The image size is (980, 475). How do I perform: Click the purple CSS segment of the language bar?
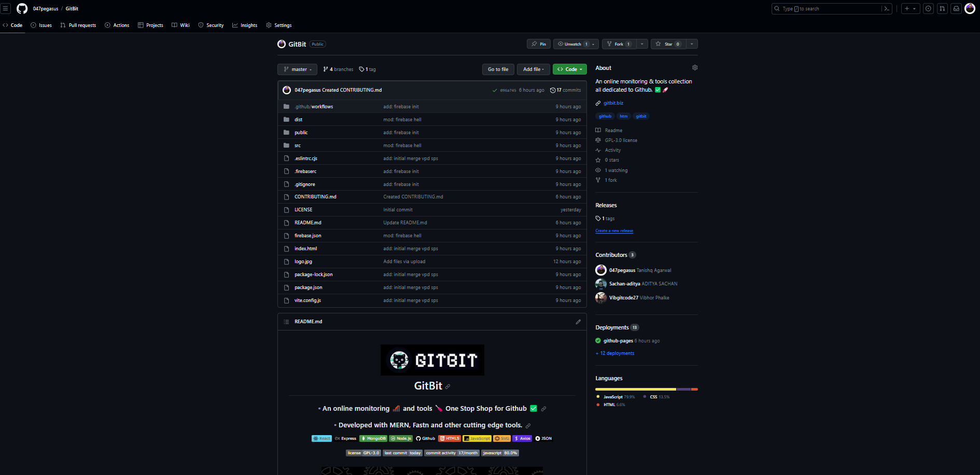683,389
